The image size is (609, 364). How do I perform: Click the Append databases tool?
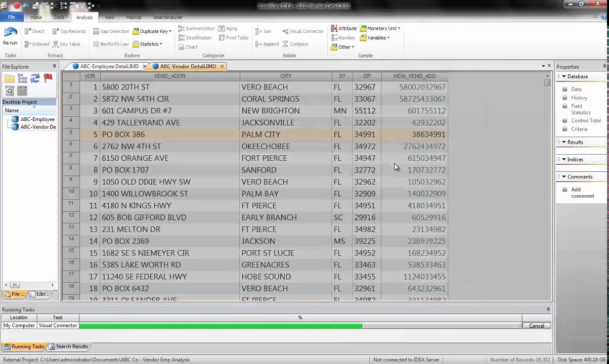[267, 44]
